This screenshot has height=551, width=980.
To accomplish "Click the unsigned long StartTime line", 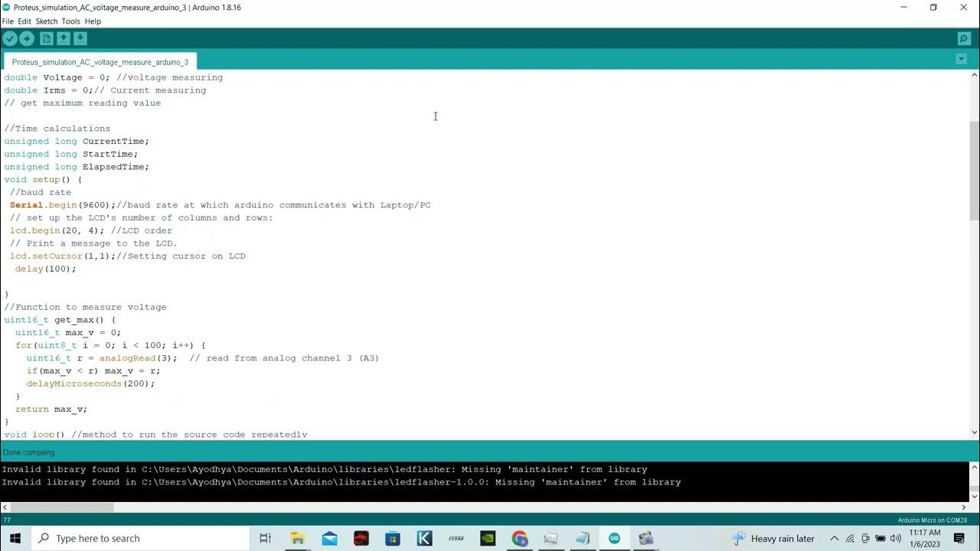I will point(71,154).
